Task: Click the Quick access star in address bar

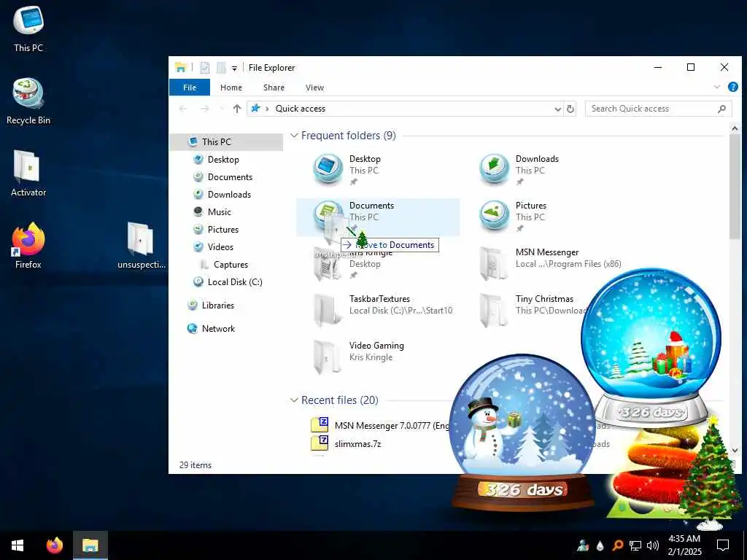Action: (x=256, y=108)
